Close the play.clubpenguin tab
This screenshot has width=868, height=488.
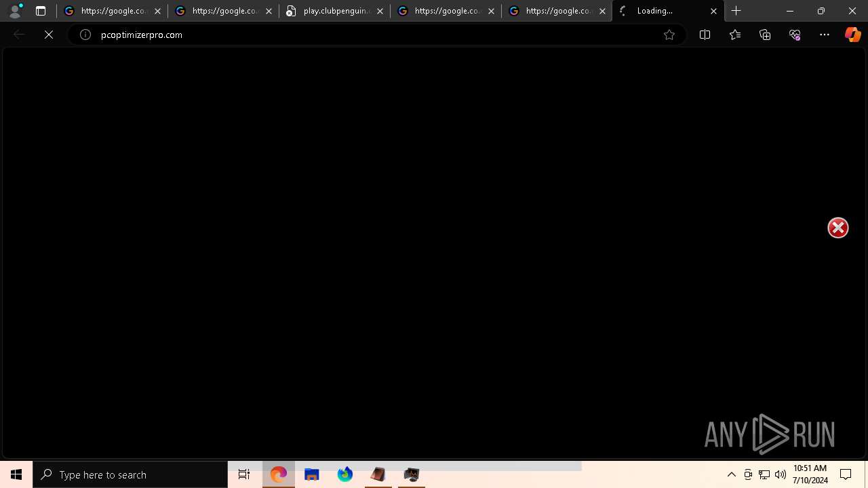[380, 11]
